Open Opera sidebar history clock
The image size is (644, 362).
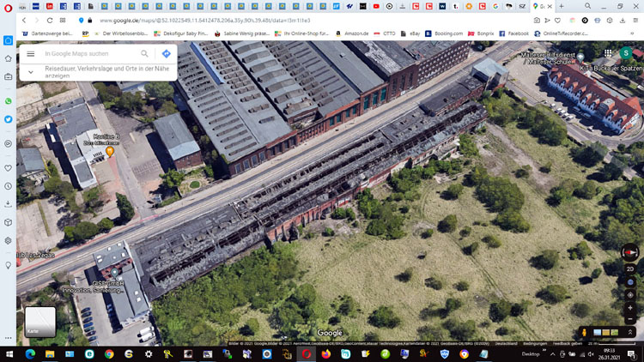pyautogui.click(x=9, y=186)
